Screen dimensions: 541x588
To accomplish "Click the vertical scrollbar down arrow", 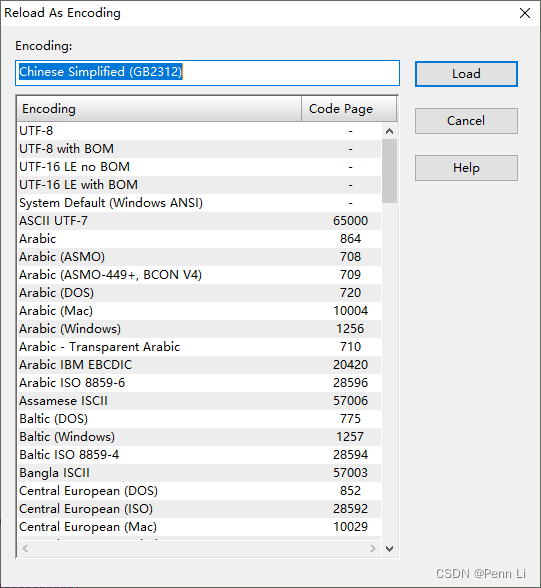I will click(389, 549).
